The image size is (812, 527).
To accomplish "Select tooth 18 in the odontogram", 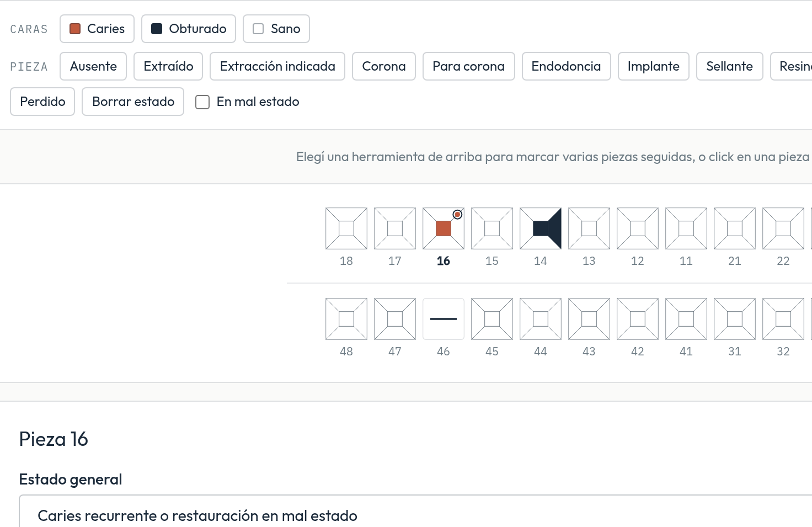I will point(346,228).
